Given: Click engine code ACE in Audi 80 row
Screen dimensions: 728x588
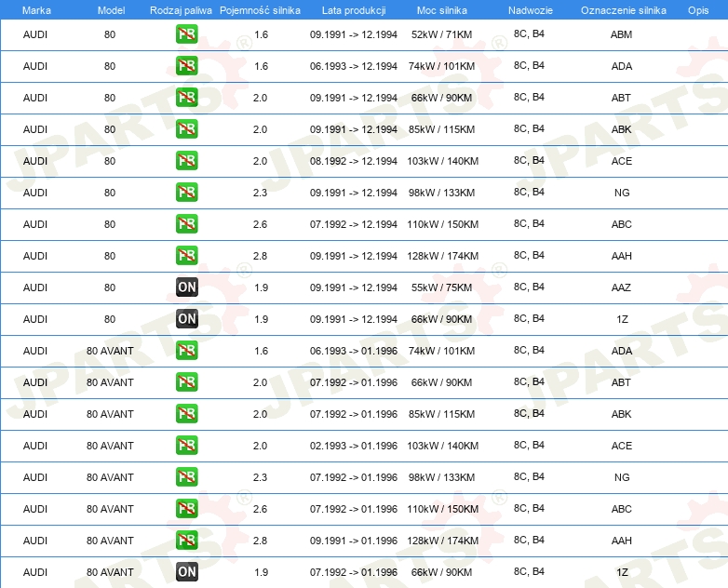Looking at the screenshot, I should pos(621,161).
